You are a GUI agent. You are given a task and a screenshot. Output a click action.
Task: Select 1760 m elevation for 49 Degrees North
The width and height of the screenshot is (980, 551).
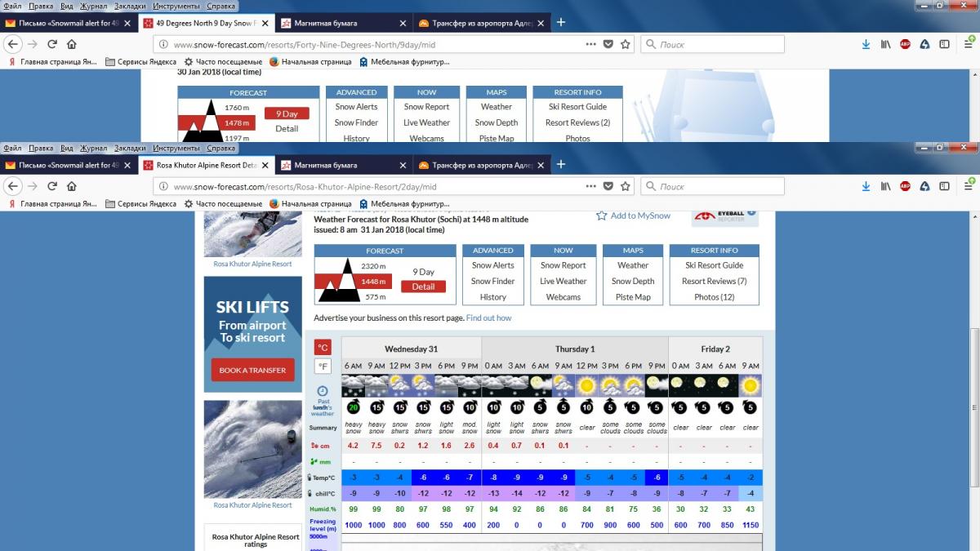click(x=237, y=108)
